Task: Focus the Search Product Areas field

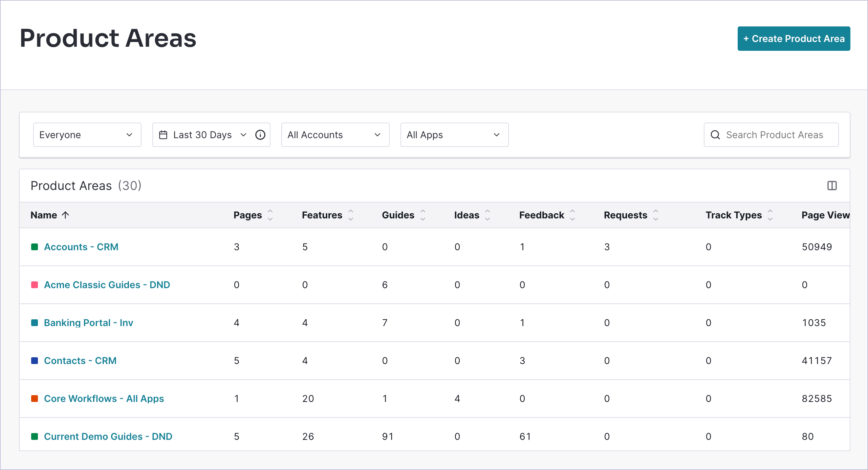Action: tap(775, 135)
